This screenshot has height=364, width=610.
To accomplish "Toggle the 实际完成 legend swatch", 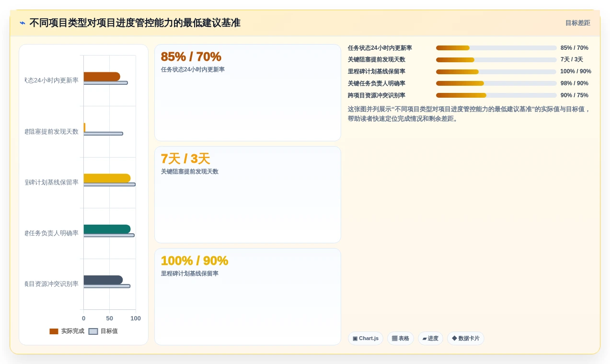I will point(54,331).
